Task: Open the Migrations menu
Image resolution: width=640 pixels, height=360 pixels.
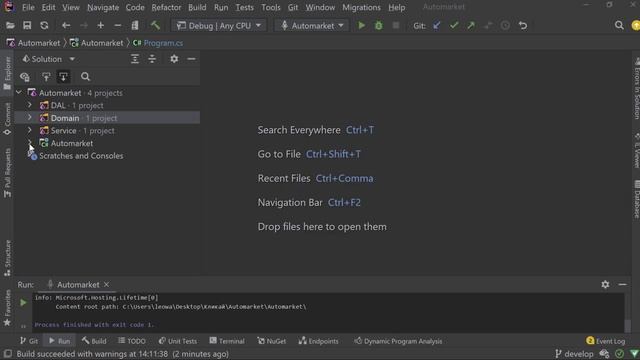Action: [x=361, y=7]
